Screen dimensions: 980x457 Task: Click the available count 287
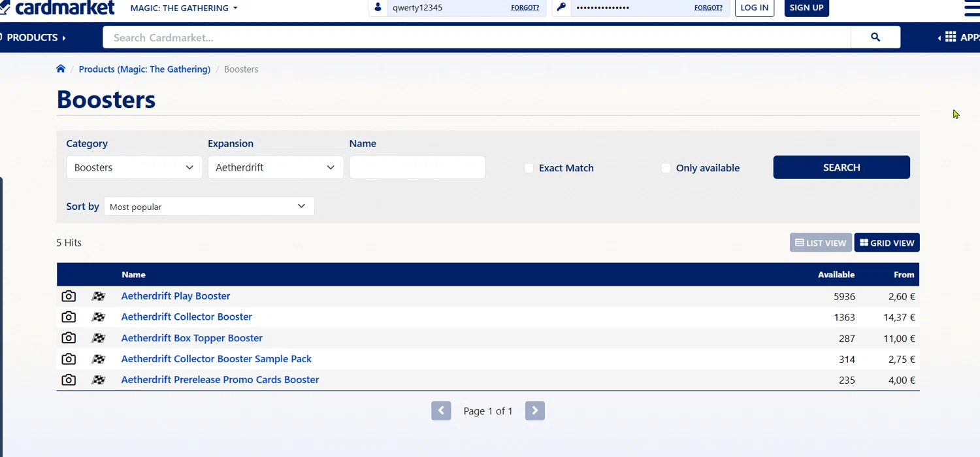(847, 338)
